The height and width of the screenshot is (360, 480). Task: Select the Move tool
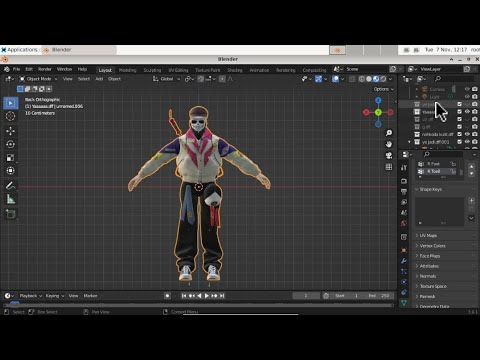coord(11,131)
